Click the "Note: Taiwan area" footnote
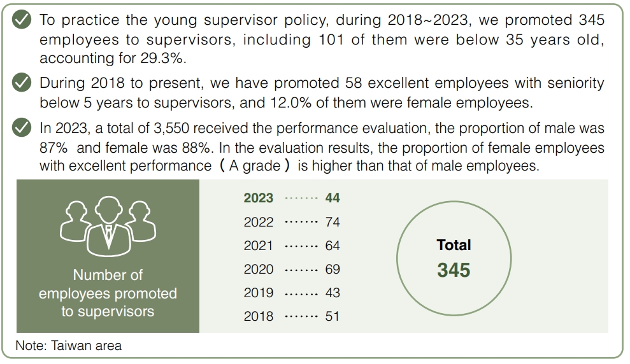The image size is (630, 364). click(69, 346)
